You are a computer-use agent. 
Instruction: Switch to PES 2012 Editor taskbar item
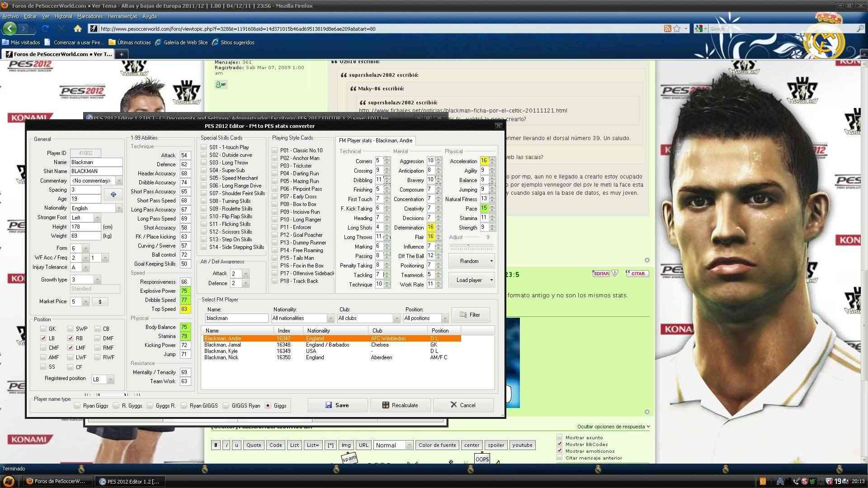coord(129,481)
